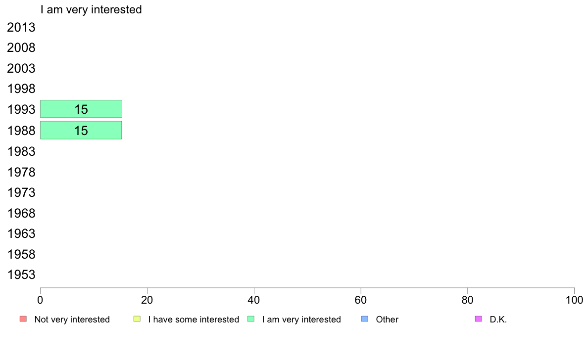Image resolution: width=588 pixels, height=364 pixels.
Task: Click the 2003 year label
Action: click(x=21, y=68)
